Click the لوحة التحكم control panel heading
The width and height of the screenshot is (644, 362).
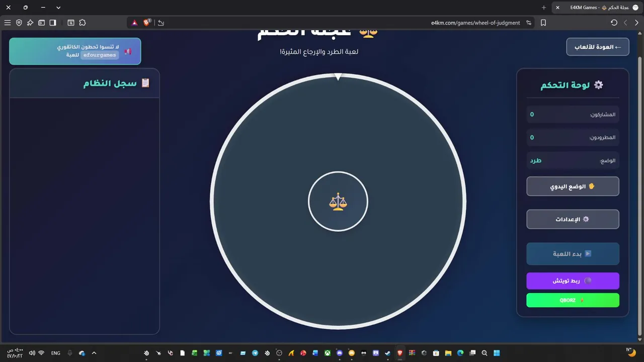(x=572, y=85)
